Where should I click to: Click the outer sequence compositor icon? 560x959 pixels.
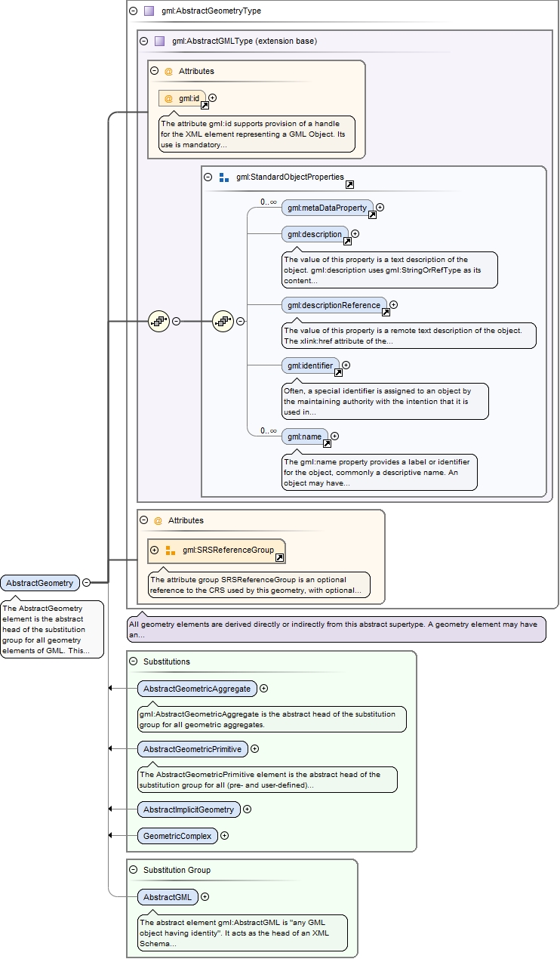click(158, 321)
